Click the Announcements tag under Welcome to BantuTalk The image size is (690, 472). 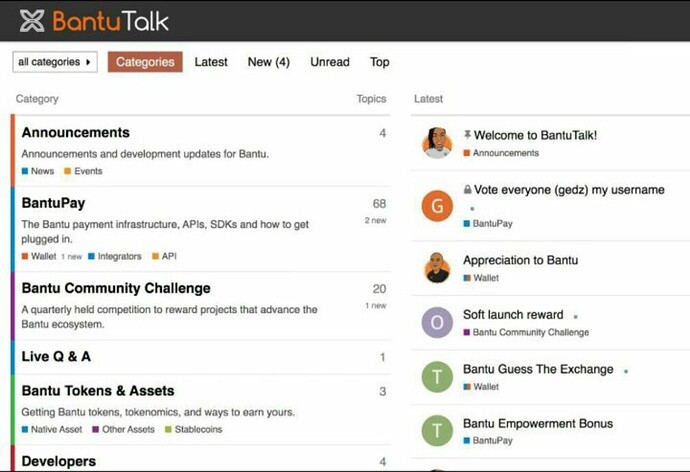coord(501,153)
